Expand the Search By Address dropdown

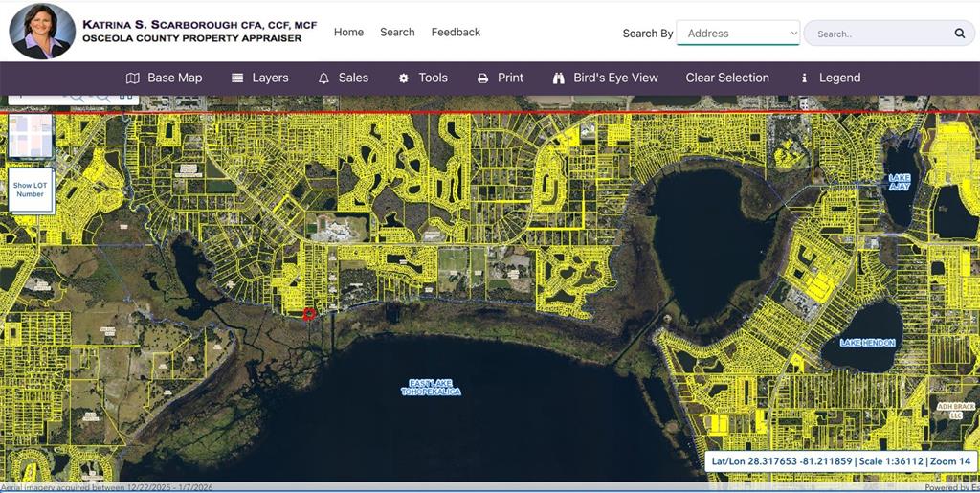click(738, 34)
